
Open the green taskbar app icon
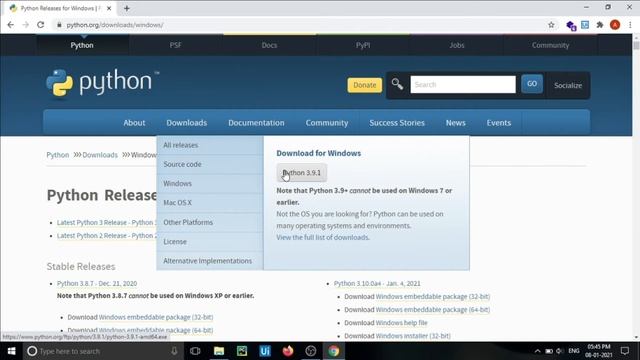click(x=242, y=351)
